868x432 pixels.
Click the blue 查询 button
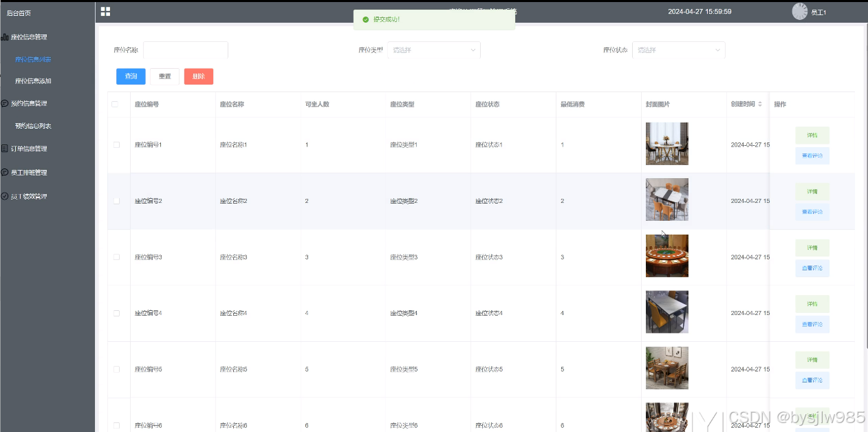point(131,76)
